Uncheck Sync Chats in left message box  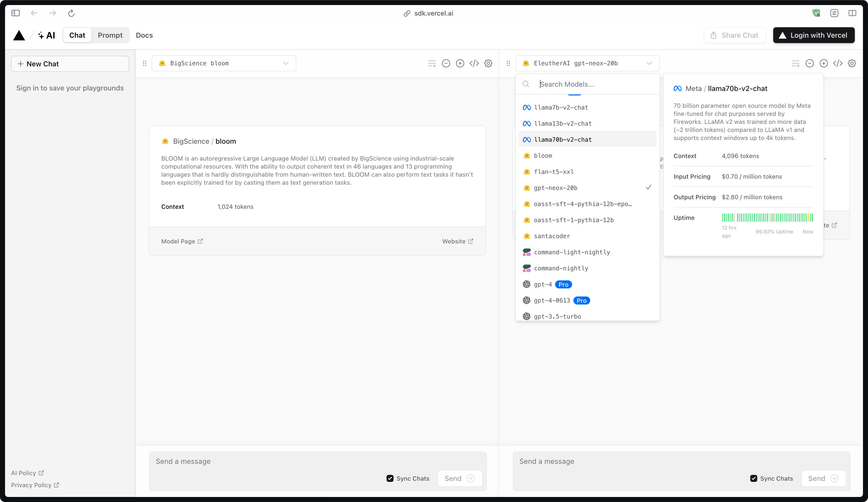click(390, 478)
